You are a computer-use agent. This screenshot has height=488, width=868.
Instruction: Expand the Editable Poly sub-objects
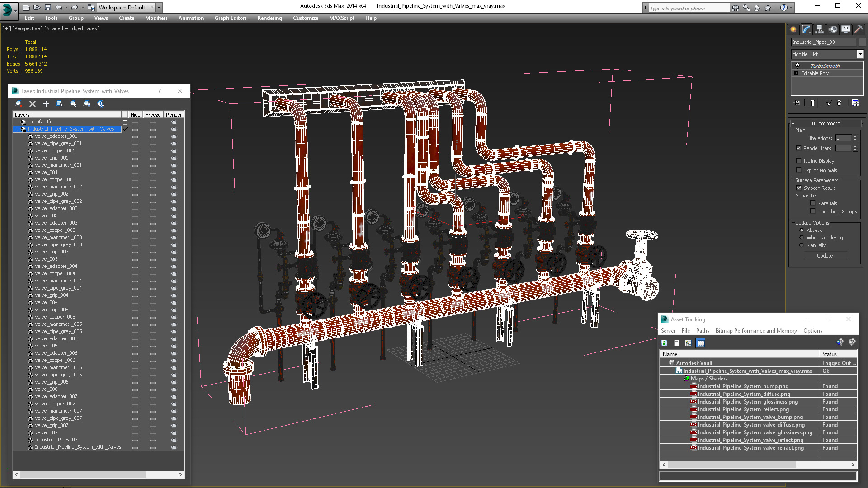[797, 73]
